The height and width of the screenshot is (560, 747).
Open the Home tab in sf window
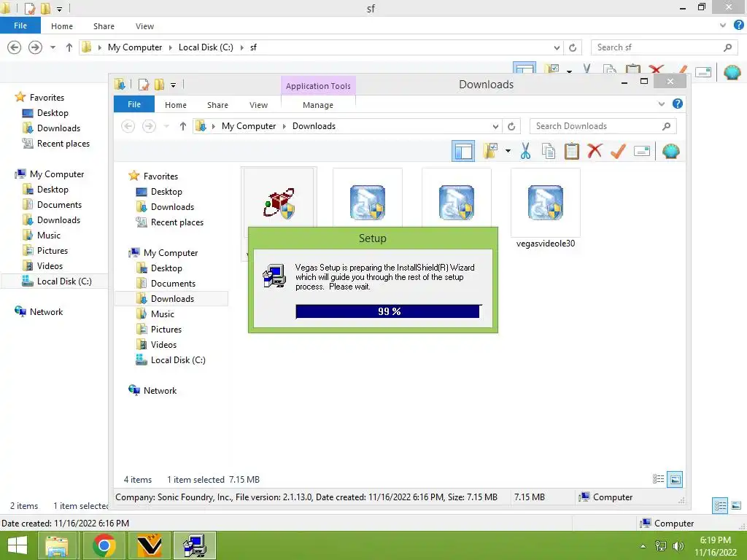click(62, 26)
